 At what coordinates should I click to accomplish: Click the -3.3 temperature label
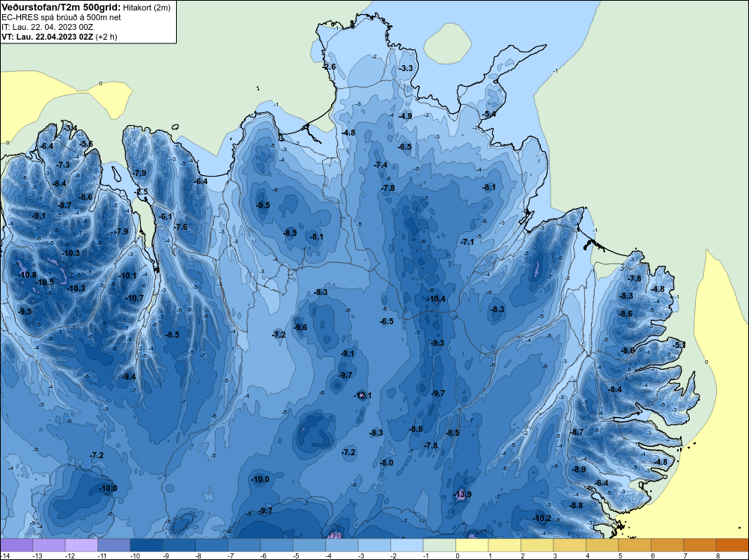tap(405, 69)
